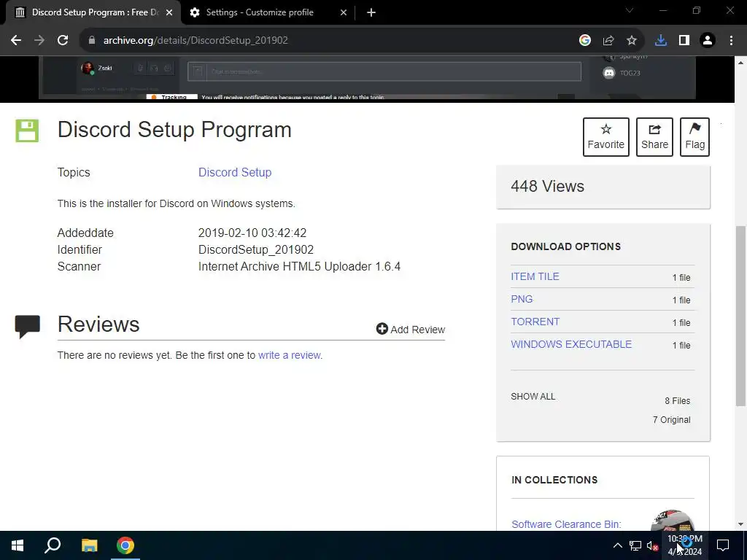Download the ITEM TILE file
The width and height of the screenshot is (747, 560).
click(x=535, y=276)
